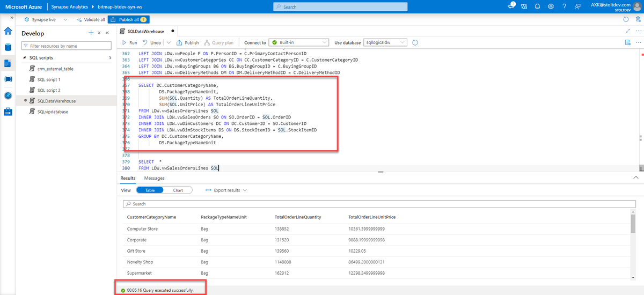Refresh the workspace from top toolbar
644x295 pixels.
(626, 19)
